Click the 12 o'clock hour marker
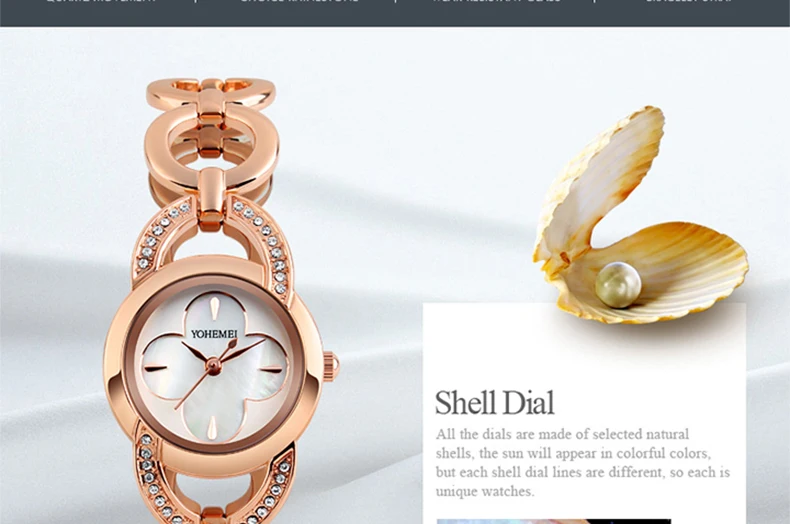Image resolution: width=790 pixels, height=524 pixels. [x=214, y=306]
